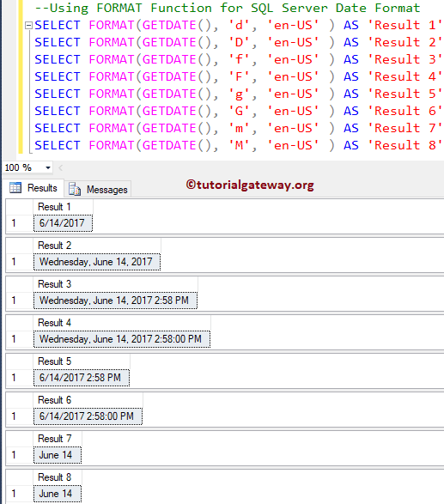Select cell June 14 under Result 7
The width and height of the screenshot is (444, 504).
(58, 455)
